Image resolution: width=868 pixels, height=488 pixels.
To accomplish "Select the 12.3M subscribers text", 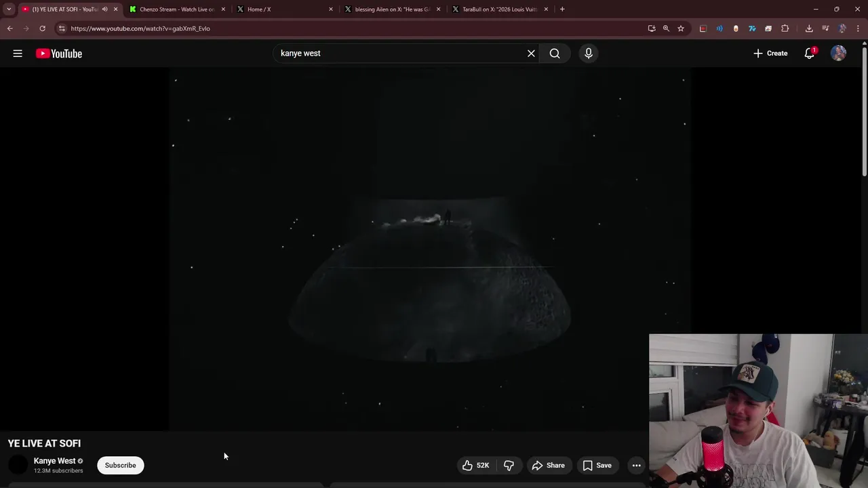I will tap(58, 471).
